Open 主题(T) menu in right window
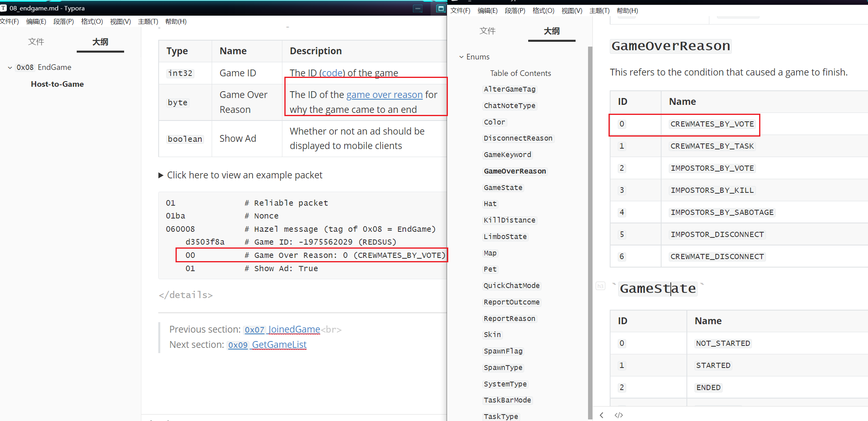Image resolution: width=868 pixels, height=421 pixels. (599, 10)
